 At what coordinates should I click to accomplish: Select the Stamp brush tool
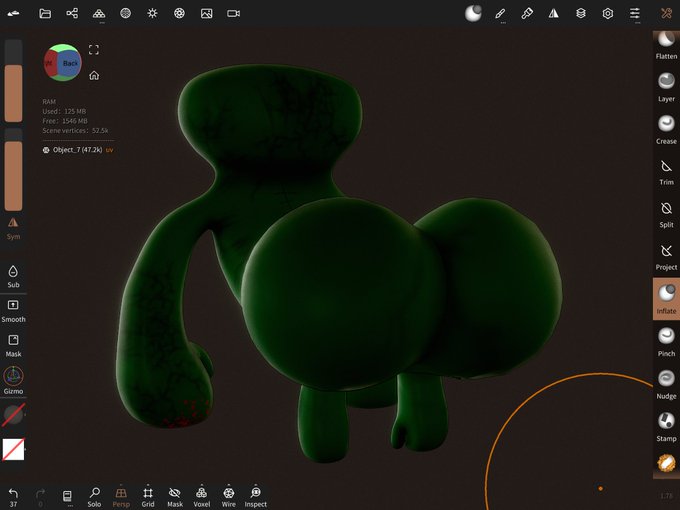(x=666, y=427)
